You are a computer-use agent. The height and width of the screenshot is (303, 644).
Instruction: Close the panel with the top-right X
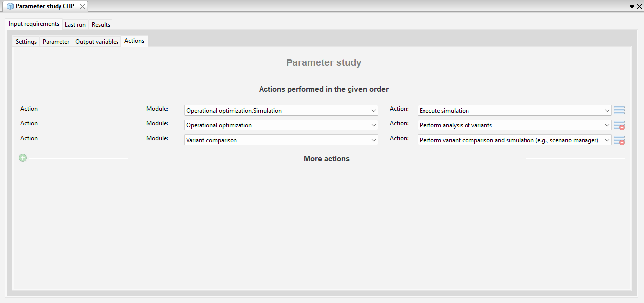pyautogui.click(x=639, y=7)
